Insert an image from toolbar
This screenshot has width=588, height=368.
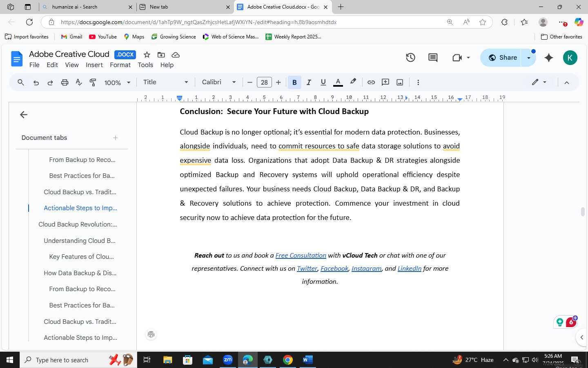tap(400, 82)
